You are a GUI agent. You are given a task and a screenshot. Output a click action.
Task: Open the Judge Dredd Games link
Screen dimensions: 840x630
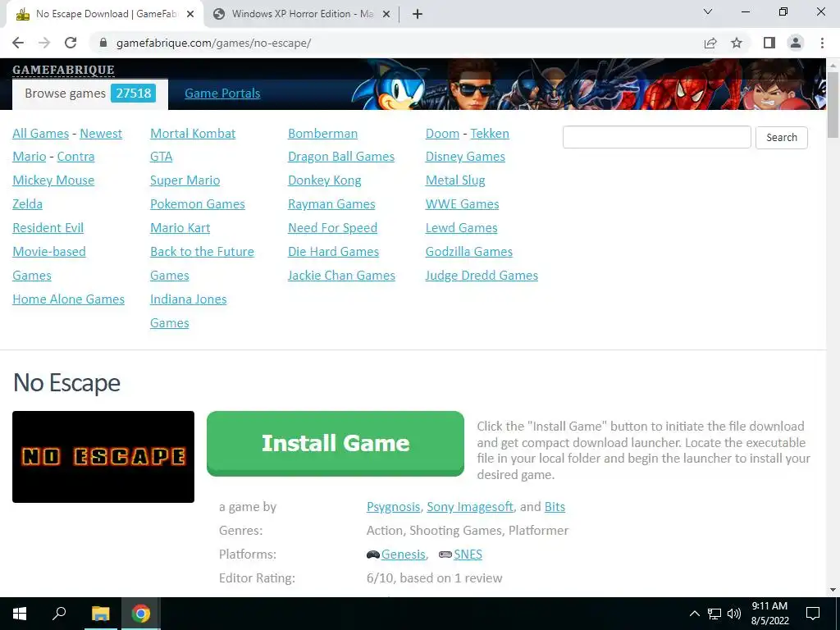pyautogui.click(x=482, y=276)
